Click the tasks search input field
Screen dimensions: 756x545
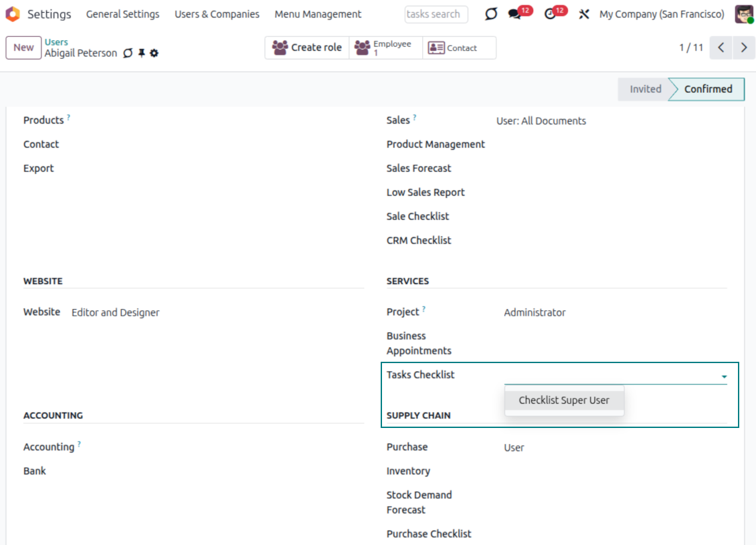[436, 14]
